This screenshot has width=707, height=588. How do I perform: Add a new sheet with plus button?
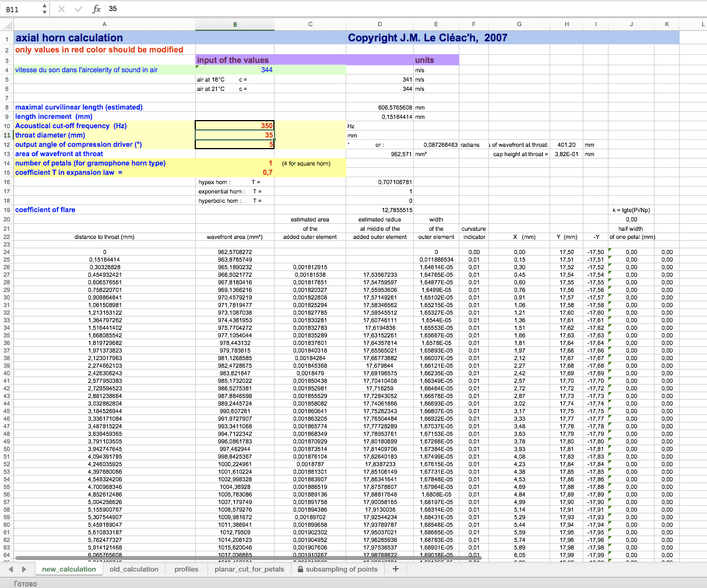click(x=396, y=569)
